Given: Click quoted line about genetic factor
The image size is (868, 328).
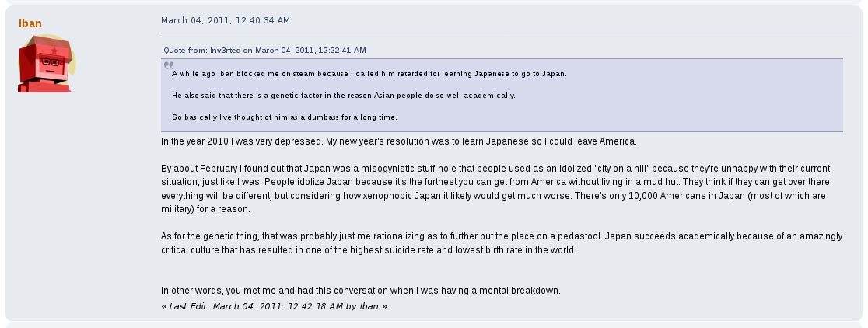Looking at the screenshot, I should 344,96.
